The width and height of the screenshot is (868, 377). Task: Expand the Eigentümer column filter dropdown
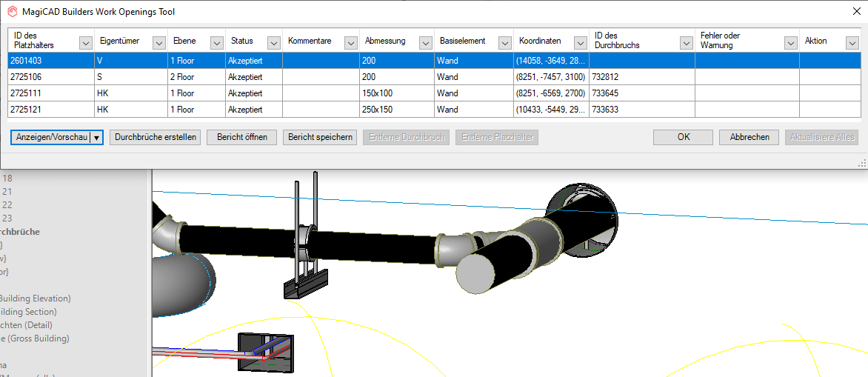click(x=159, y=43)
